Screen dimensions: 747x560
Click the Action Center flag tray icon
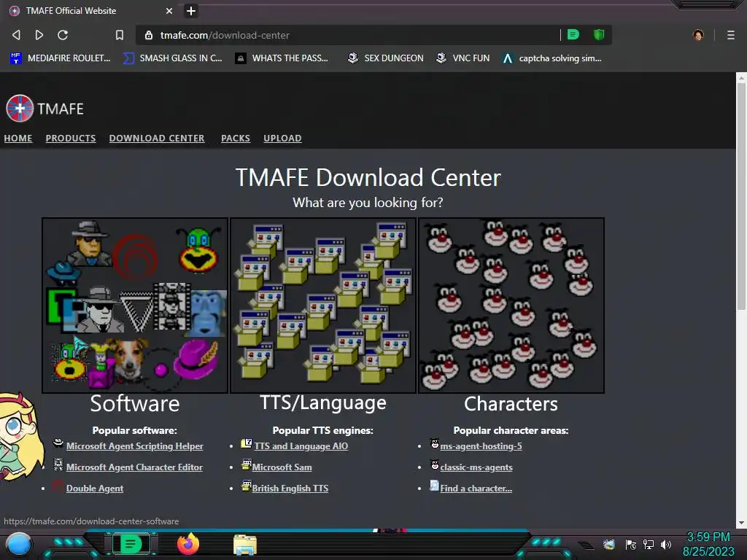(x=630, y=544)
